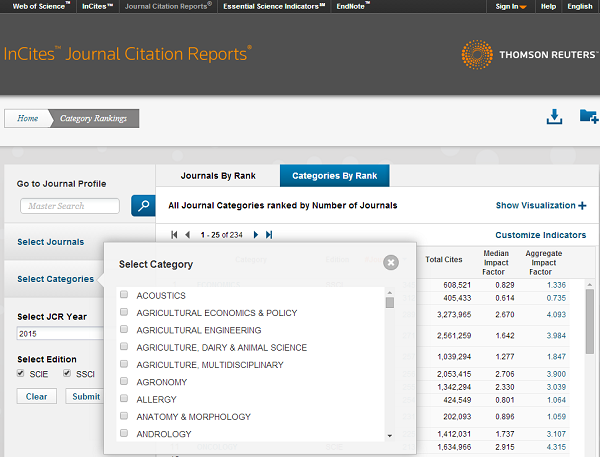
Task: Click aggregate impact factor value 3.107
Action: click(x=556, y=434)
